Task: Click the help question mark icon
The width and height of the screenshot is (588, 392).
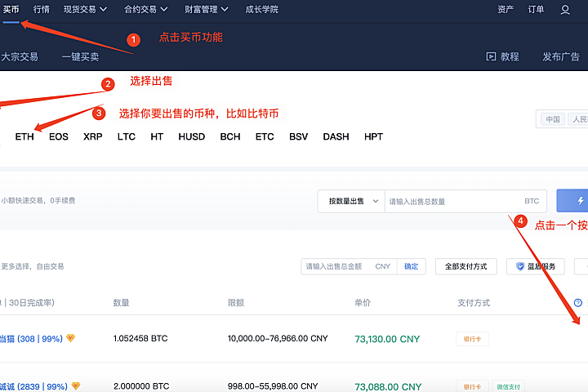Action: [x=578, y=303]
